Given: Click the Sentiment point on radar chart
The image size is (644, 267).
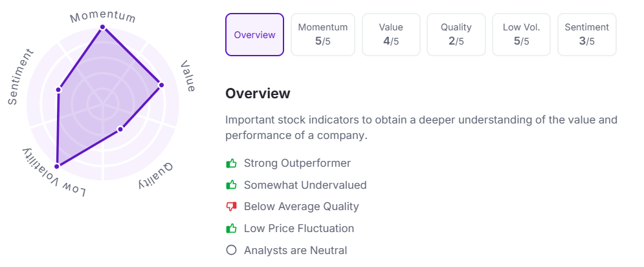Looking at the screenshot, I should 58,89.
